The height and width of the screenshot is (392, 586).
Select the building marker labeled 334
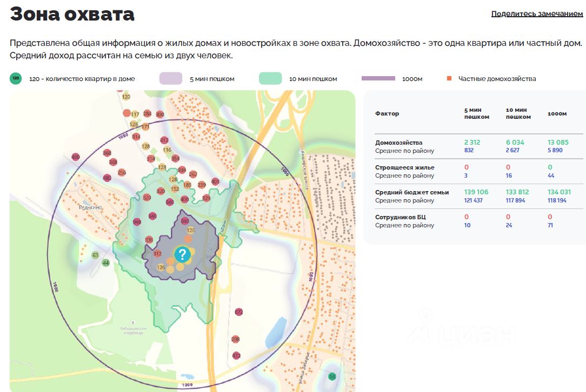pyautogui.click(x=182, y=170)
